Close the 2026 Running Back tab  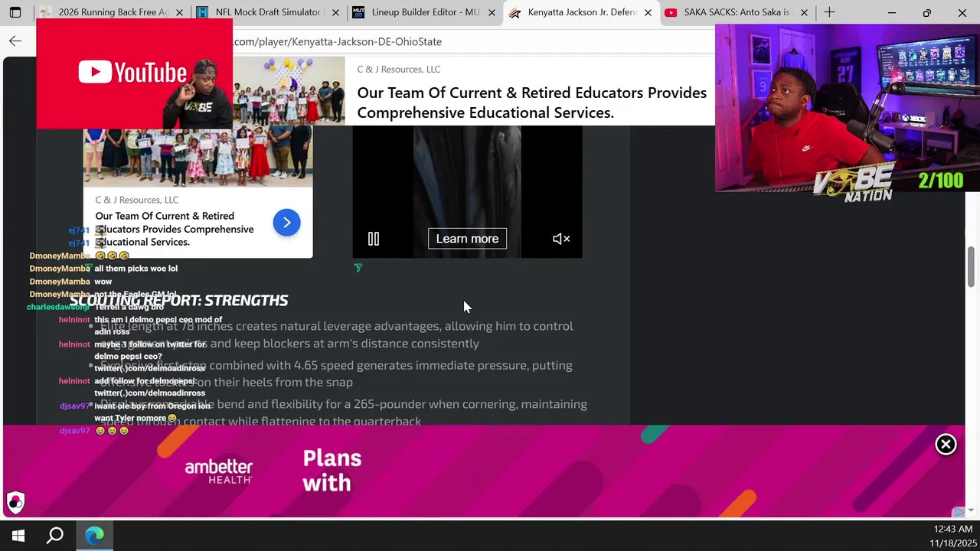pyautogui.click(x=180, y=12)
